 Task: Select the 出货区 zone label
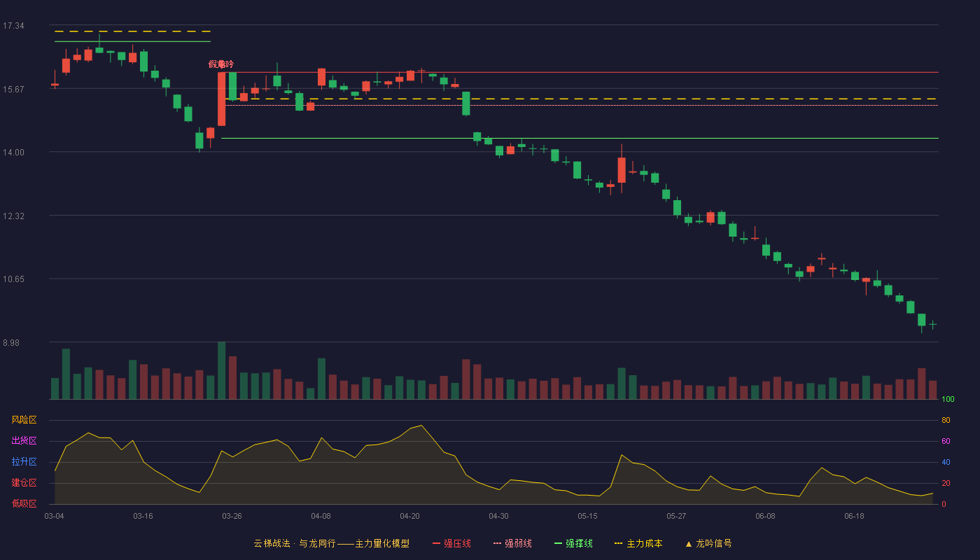tap(24, 441)
